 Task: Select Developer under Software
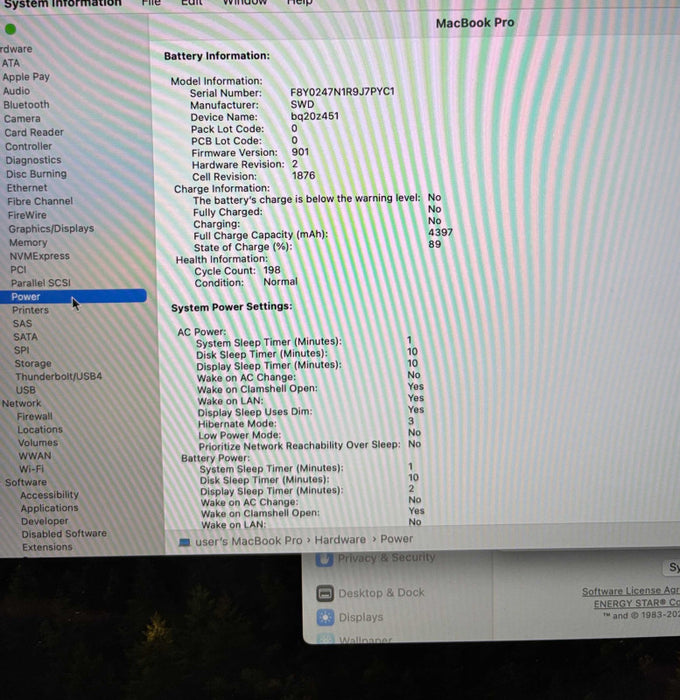point(45,521)
